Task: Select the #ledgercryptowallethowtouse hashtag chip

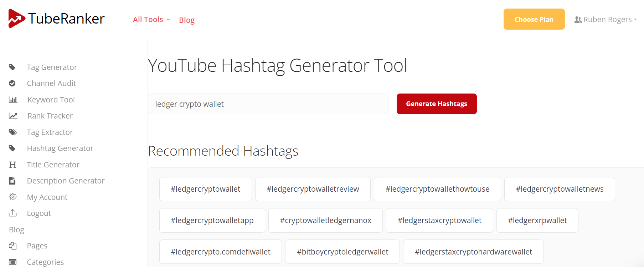Action: (x=437, y=189)
